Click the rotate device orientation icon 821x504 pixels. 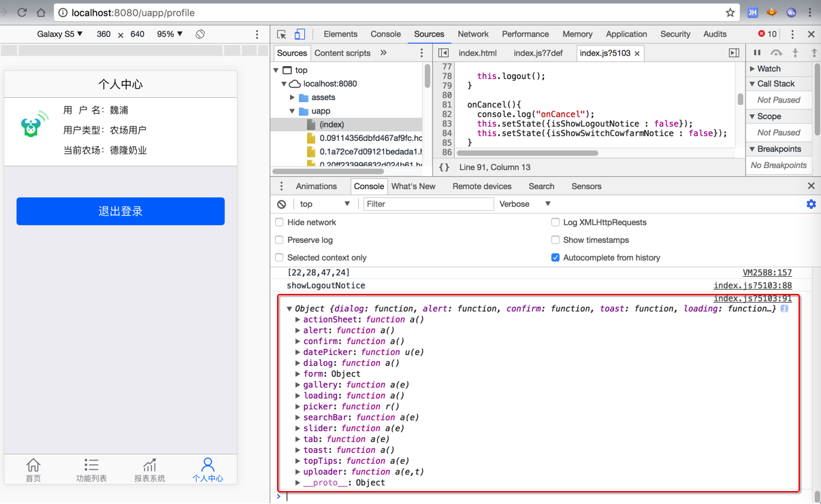(x=200, y=34)
